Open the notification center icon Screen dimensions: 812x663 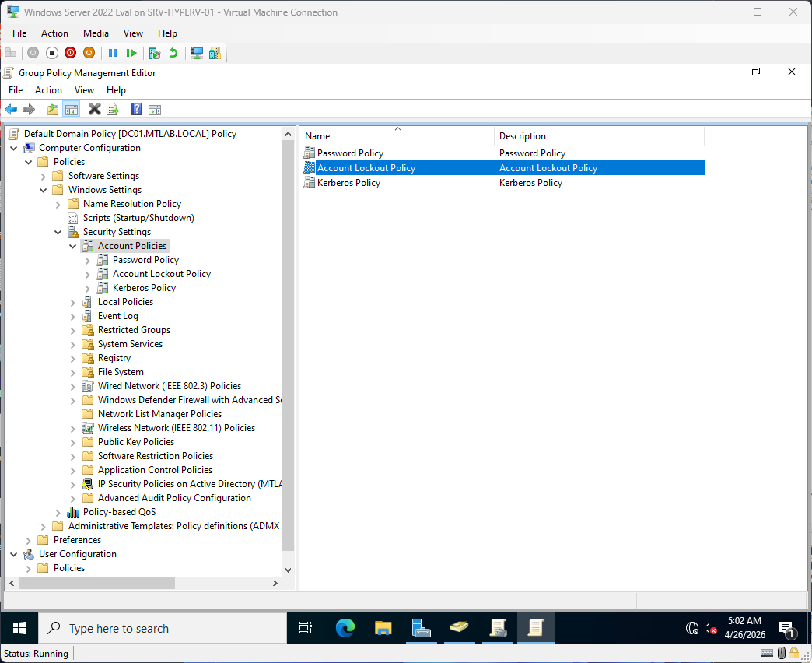788,630
